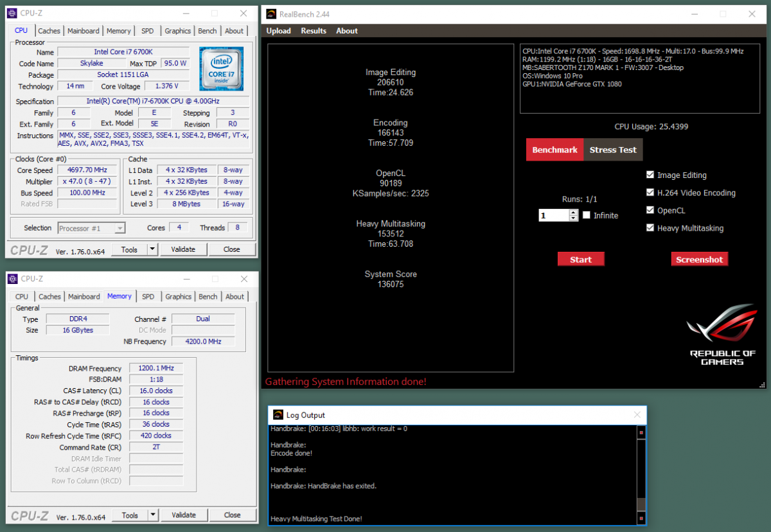Select the Benchmark mode button

pos(555,150)
